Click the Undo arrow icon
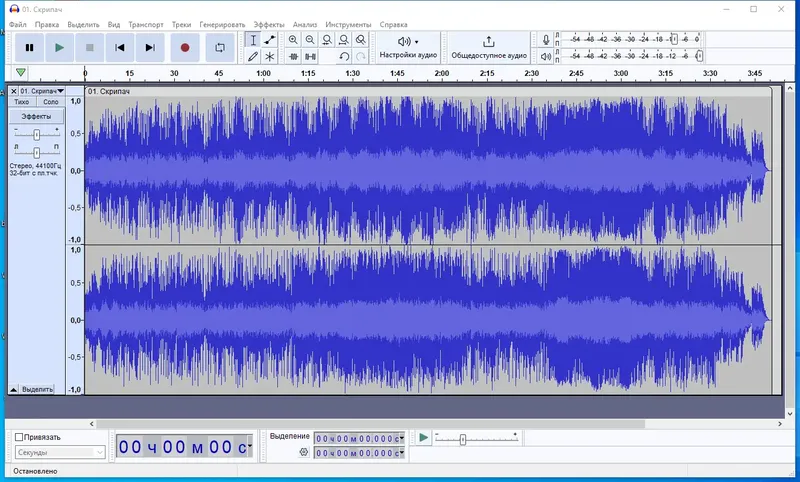The height and width of the screenshot is (482, 800). pos(344,56)
